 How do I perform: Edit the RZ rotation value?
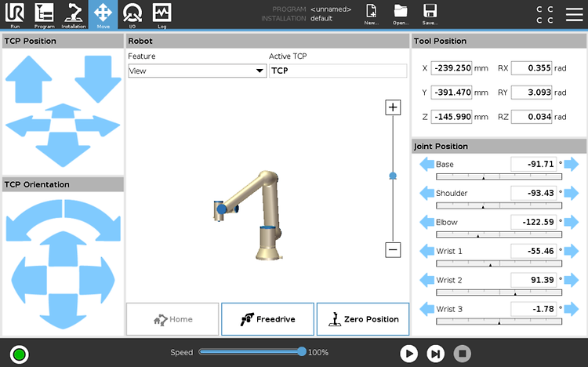click(532, 117)
